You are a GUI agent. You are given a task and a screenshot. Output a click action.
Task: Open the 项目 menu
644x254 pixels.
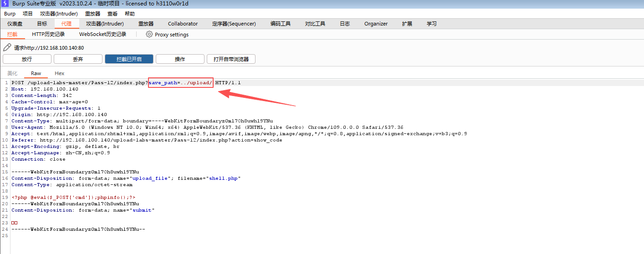coord(28,14)
